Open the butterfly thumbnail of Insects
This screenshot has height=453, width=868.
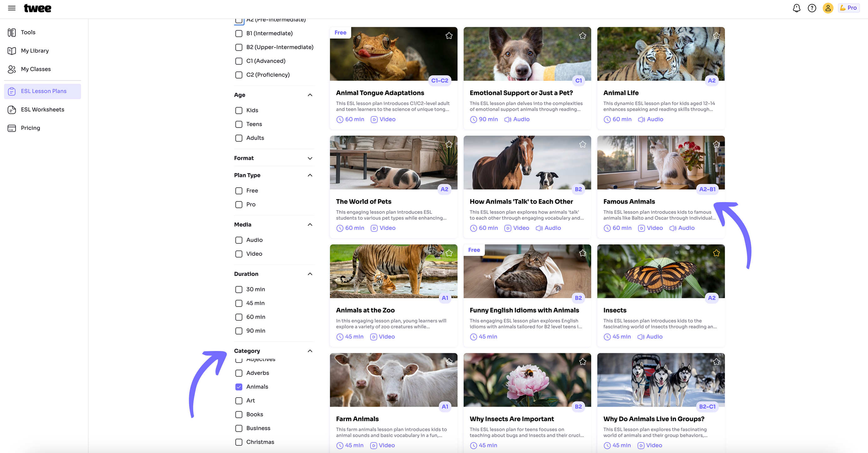pyautogui.click(x=660, y=271)
